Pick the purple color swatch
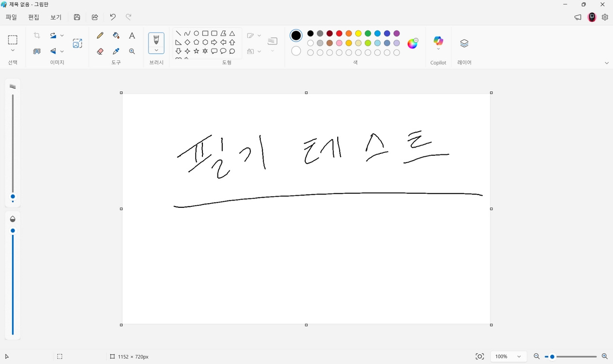Image resolution: width=613 pixels, height=364 pixels. [397, 33]
